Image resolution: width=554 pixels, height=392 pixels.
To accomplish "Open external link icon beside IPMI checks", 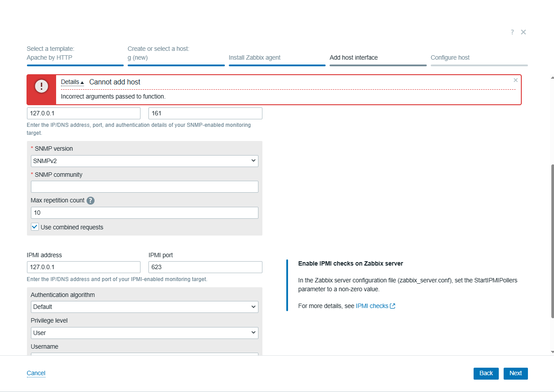I will pos(393,306).
